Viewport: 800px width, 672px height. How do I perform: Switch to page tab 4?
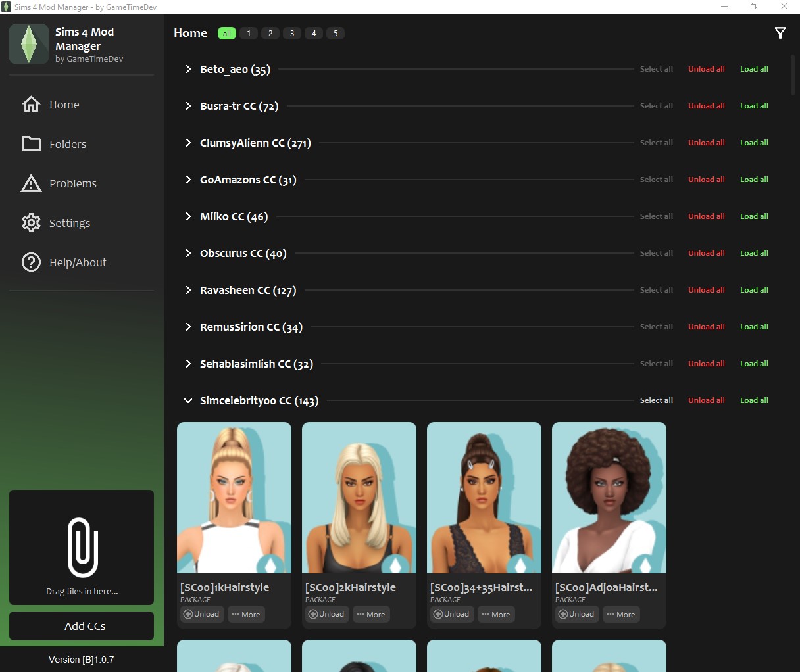[x=314, y=33]
